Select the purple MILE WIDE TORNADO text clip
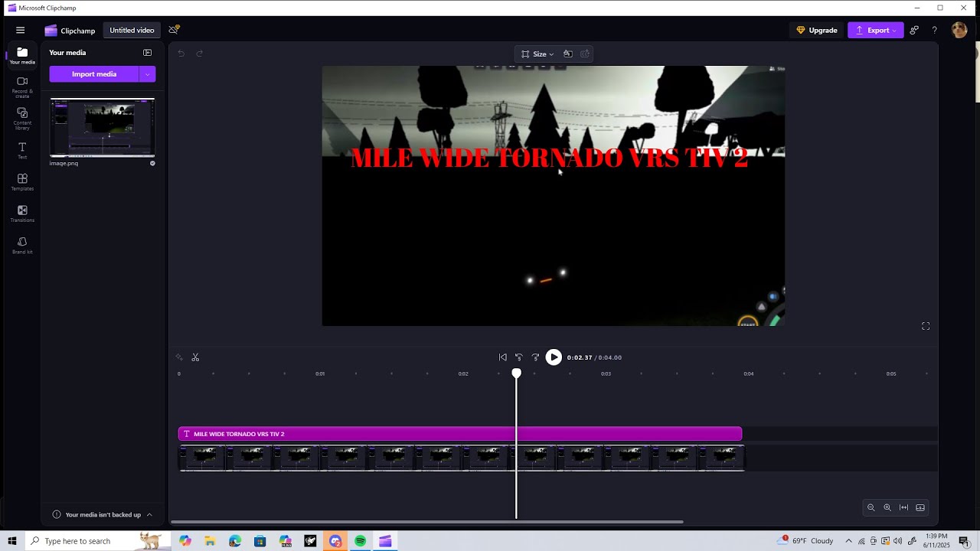The height and width of the screenshot is (551, 980). point(460,434)
